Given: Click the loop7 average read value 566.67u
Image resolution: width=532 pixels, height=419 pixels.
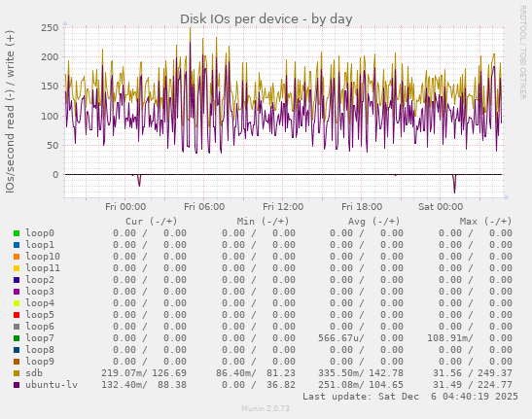Looking at the screenshot, I should (338, 338).
